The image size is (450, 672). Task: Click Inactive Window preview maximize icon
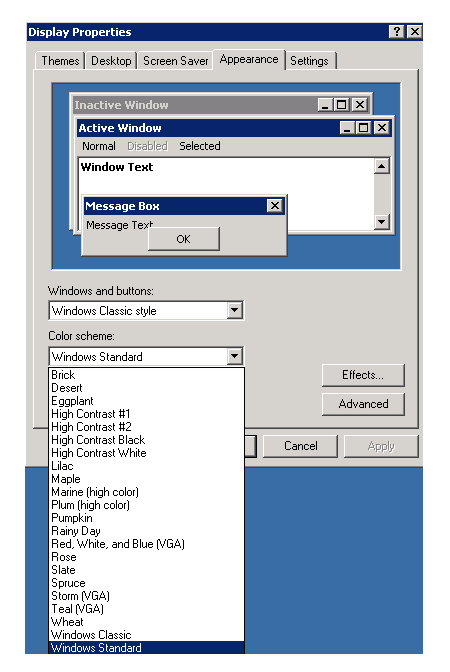pos(341,105)
